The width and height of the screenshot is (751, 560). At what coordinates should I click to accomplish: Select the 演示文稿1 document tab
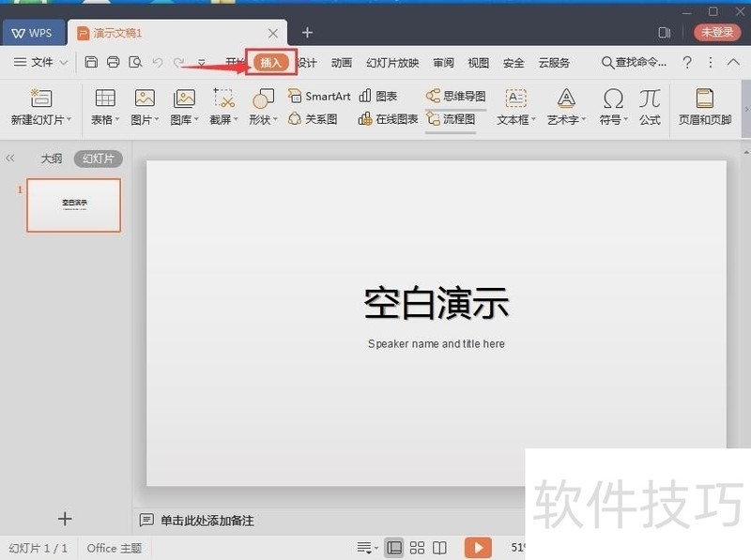click(177, 33)
